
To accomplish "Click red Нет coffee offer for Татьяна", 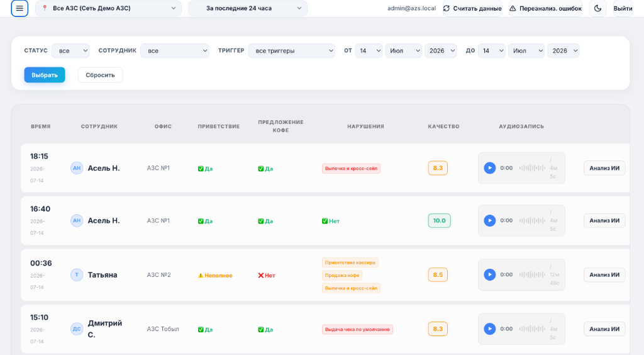I will (267, 276).
